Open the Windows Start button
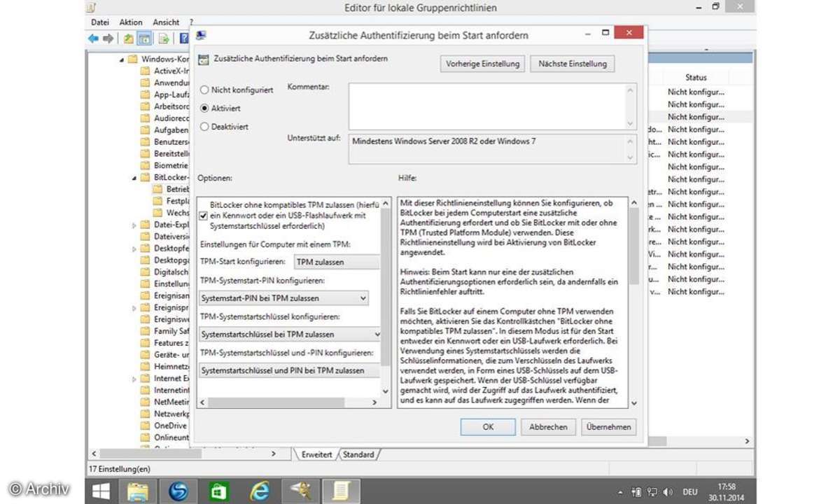Viewport: 840px width, 504px height. tap(101, 491)
